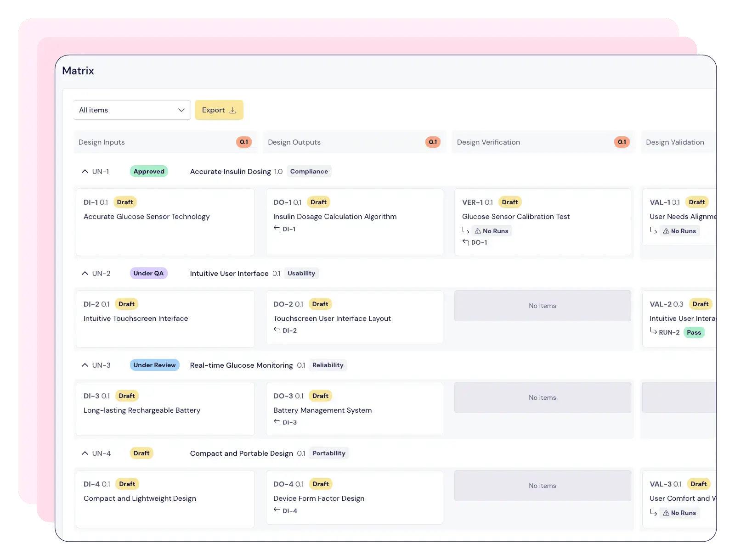Click the Draft badge on DI-3
The height and width of the screenshot is (560, 735).
click(127, 396)
